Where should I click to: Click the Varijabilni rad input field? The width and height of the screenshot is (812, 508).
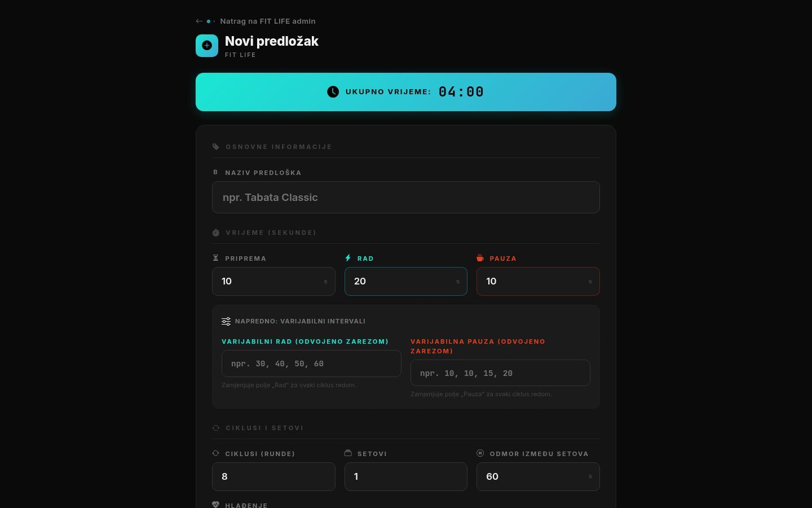tap(311, 364)
